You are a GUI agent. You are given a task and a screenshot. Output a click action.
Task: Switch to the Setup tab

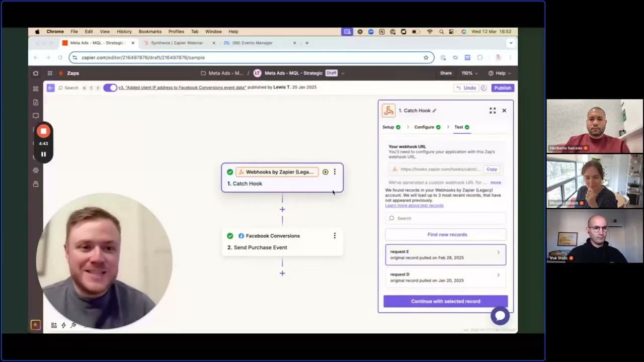pos(391,127)
